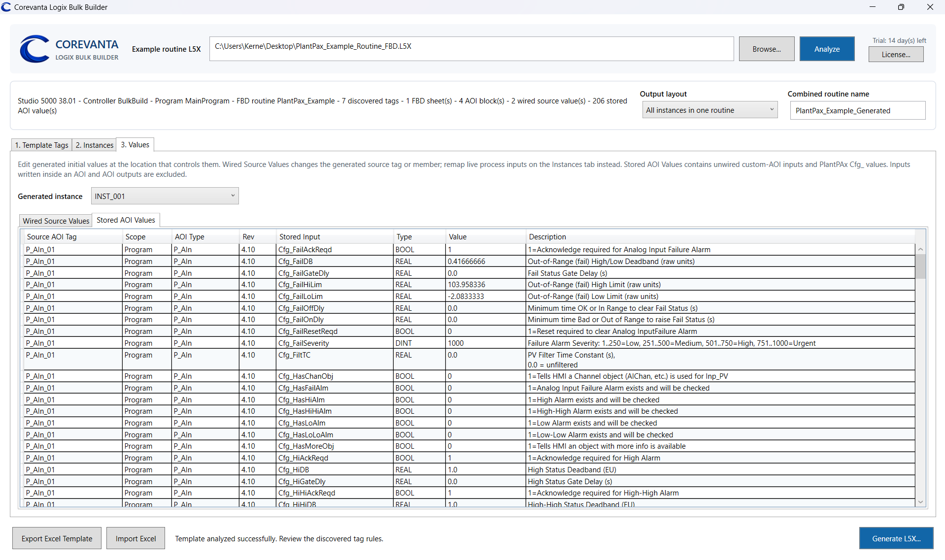Click Export Excel Template button
Screen dimensions: 945x560
(57, 538)
